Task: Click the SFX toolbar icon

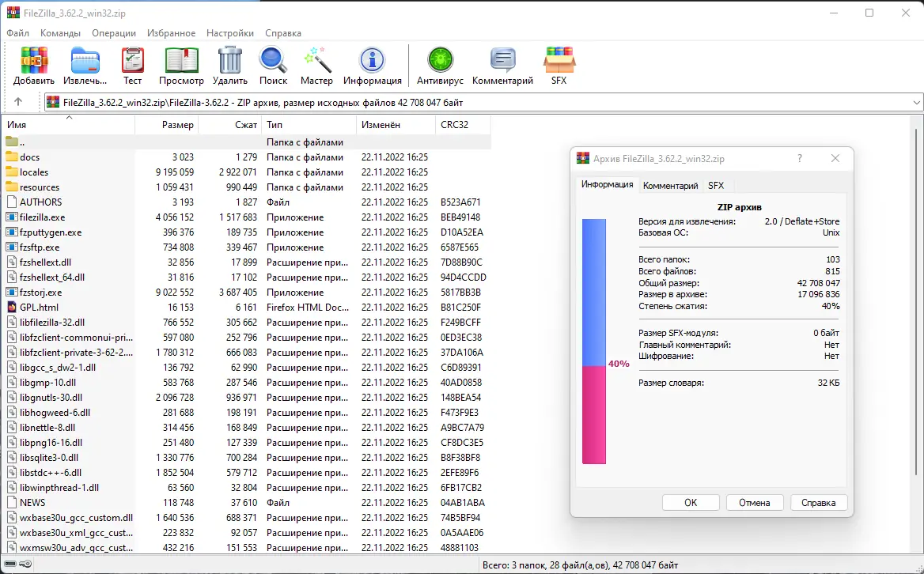Action: [559, 60]
